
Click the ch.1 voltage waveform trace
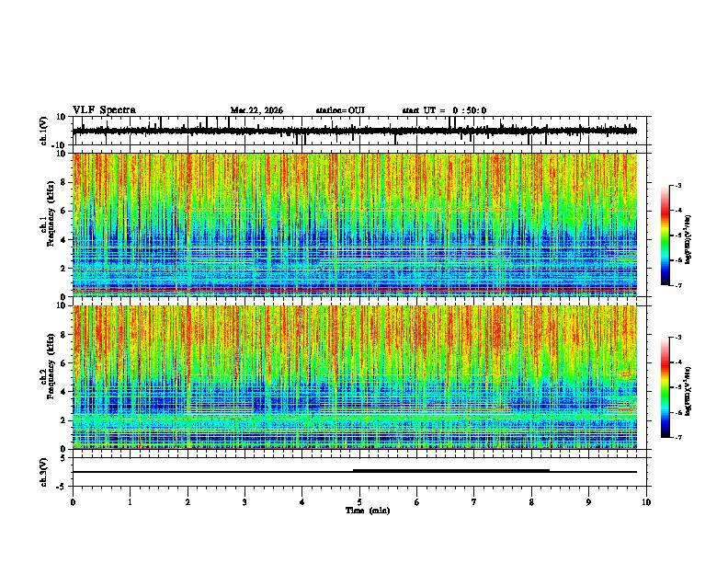pos(354,131)
